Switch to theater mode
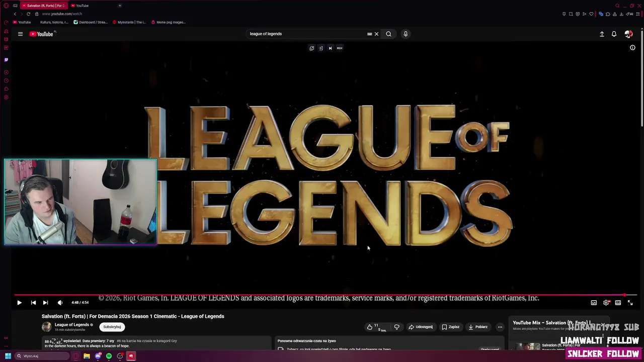Viewport: 644px width, 362px height. click(618, 303)
